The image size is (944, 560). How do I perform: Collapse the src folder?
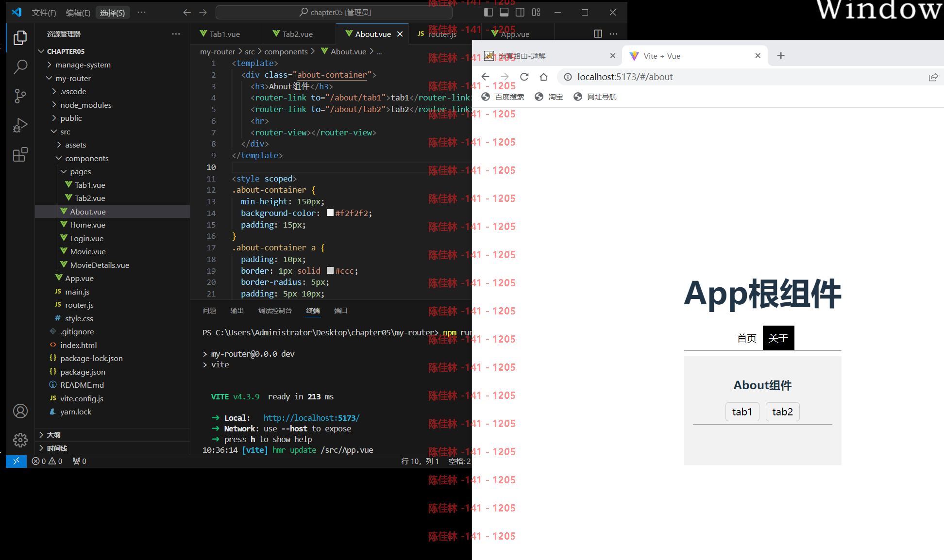coord(54,132)
